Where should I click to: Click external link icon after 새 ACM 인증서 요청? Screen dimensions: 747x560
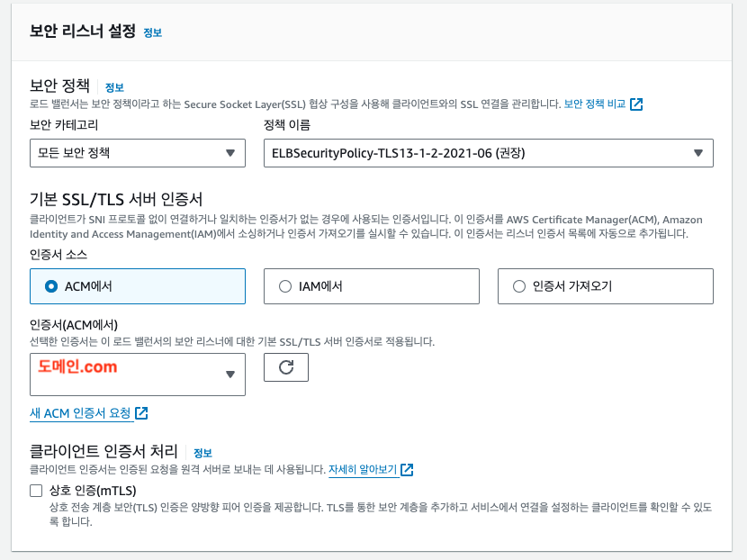pos(141,412)
